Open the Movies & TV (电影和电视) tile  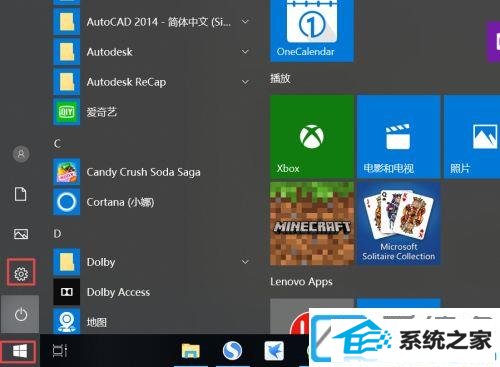pyautogui.click(x=398, y=137)
